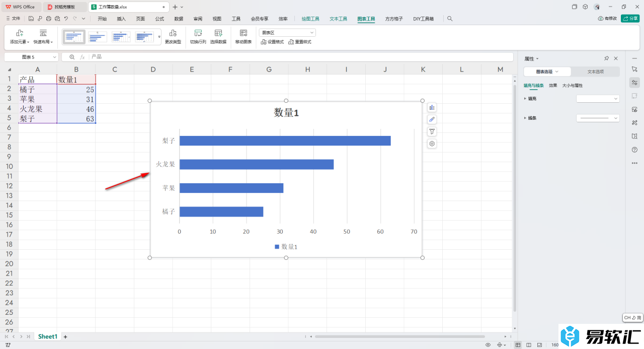Expand the quick access toolbar customization arrow
The height and width of the screenshot is (349, 644).
(84, 19)
